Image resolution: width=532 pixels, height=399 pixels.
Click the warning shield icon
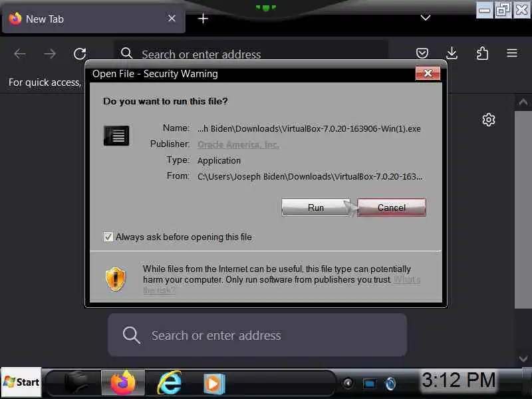[115, 279]
